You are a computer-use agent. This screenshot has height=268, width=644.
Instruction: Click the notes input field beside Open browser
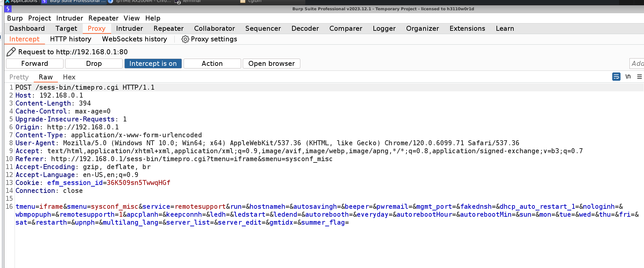[637, 64]
